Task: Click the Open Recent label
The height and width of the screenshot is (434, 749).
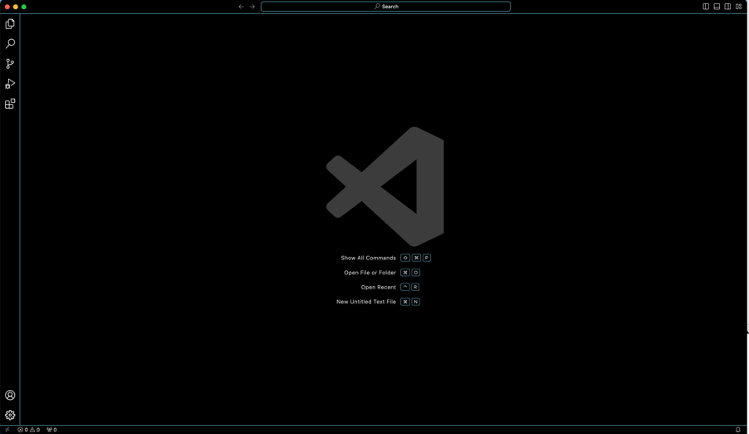Action: click(378, 287)
